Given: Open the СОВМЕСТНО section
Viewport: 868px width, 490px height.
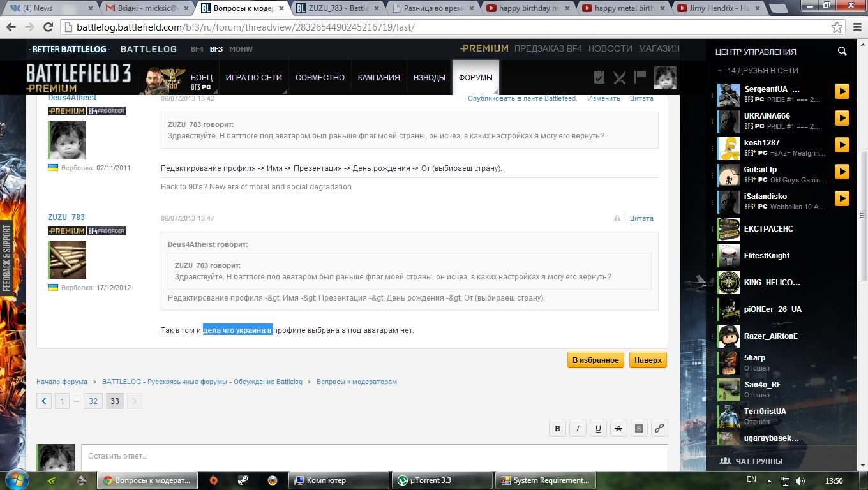Looking at the screenshot, I should tap(320, 78).
